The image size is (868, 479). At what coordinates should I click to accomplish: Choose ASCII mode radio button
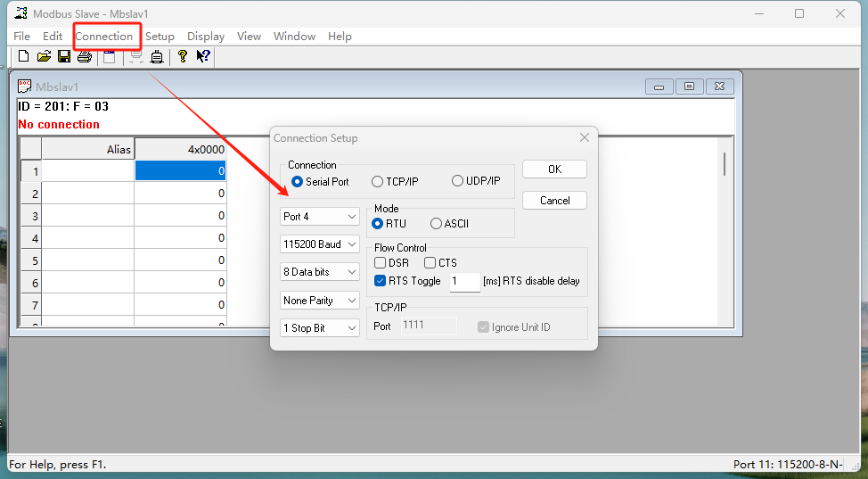[436, 223]
